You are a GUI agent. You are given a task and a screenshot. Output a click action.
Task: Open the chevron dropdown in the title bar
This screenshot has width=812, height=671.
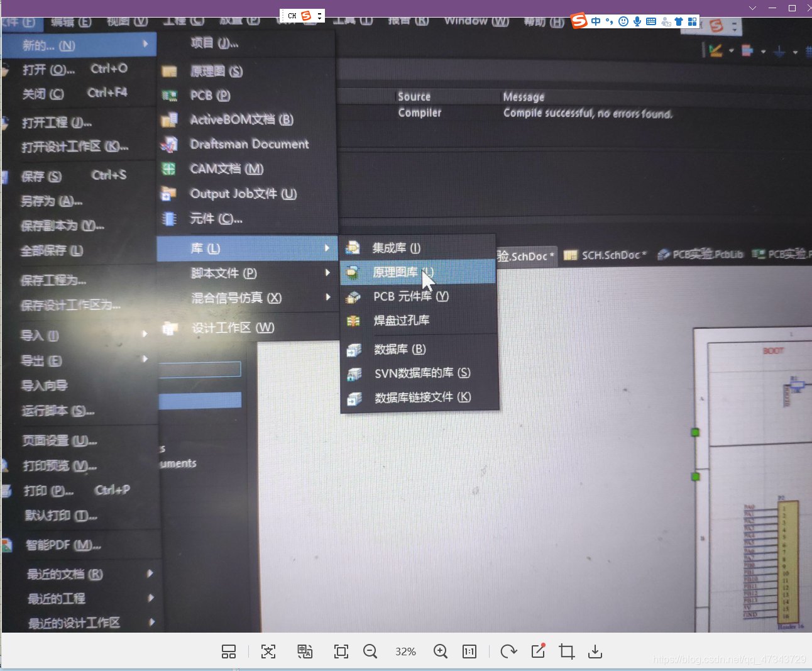[753, 9]
